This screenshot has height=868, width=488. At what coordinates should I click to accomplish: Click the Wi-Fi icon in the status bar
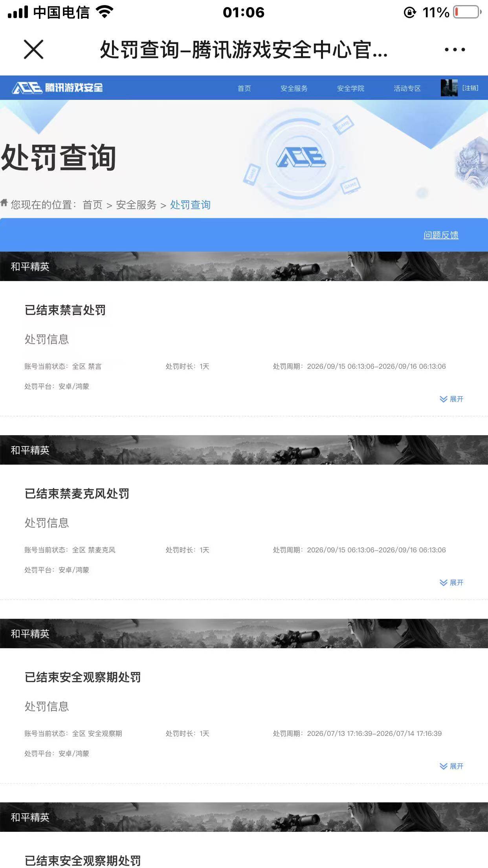105,12
